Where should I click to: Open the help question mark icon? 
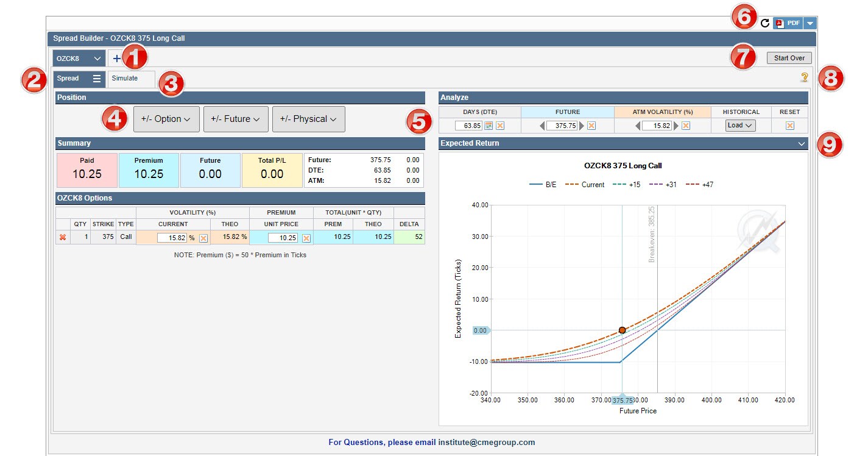point(805,77)
